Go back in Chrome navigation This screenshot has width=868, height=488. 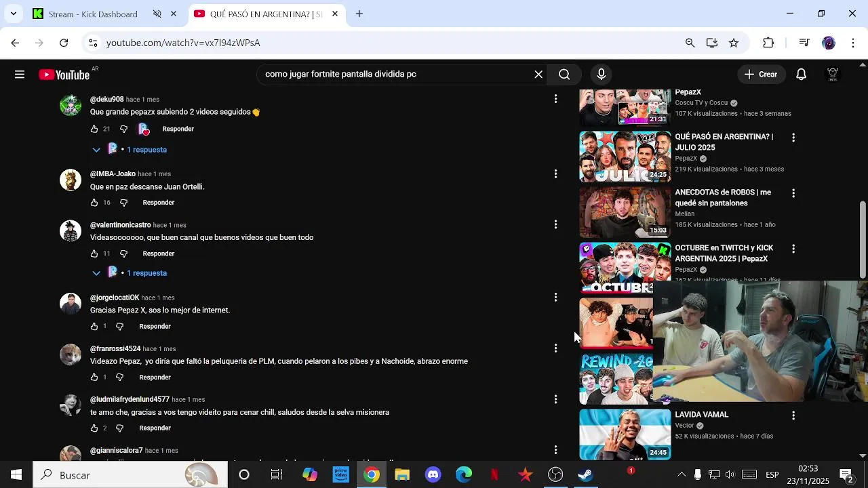15,43
